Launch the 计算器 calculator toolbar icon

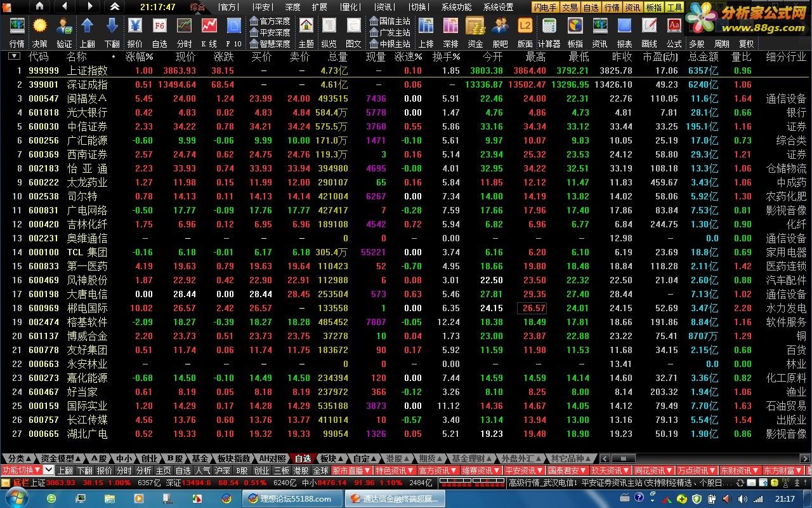(549, 32)
